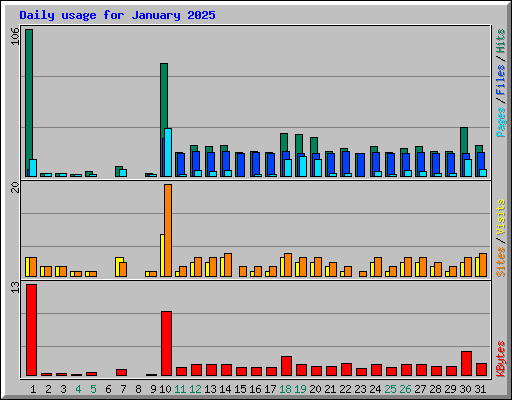Click the cyan Pages bar for day 10
This screenshot has height=400, width=512.
(x=168, y=152)
